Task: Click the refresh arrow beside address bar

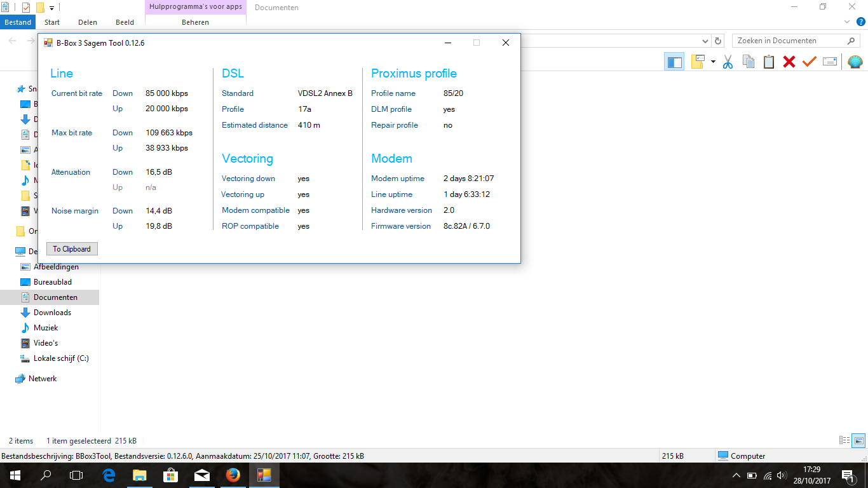Action: coord(718,41)
